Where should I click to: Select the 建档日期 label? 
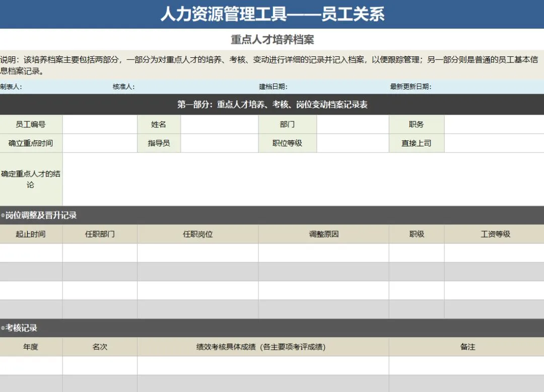[273, 87]
